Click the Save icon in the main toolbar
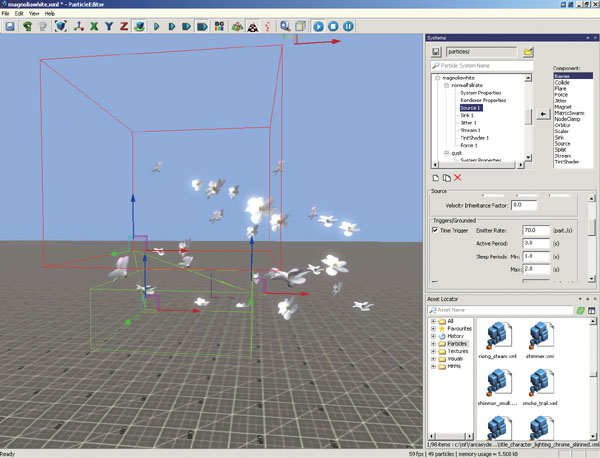 click(9, 26)
